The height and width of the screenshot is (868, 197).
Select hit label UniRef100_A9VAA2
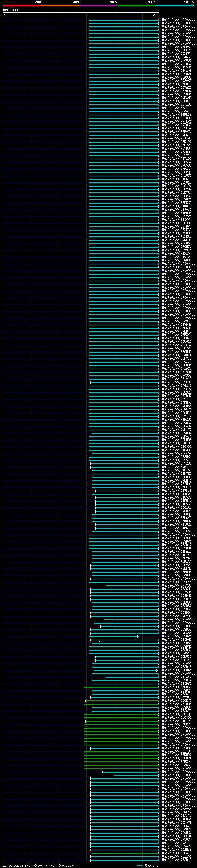[x=177, y=433]
